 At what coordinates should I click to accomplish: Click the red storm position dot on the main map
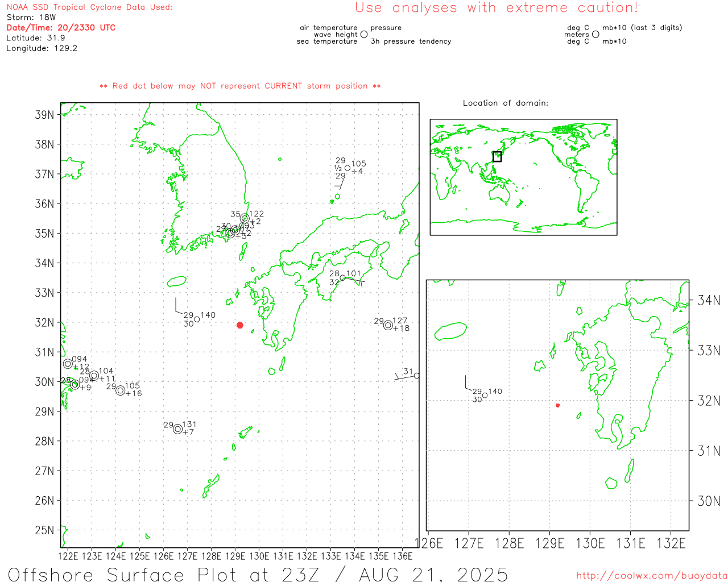pos(240,325)
